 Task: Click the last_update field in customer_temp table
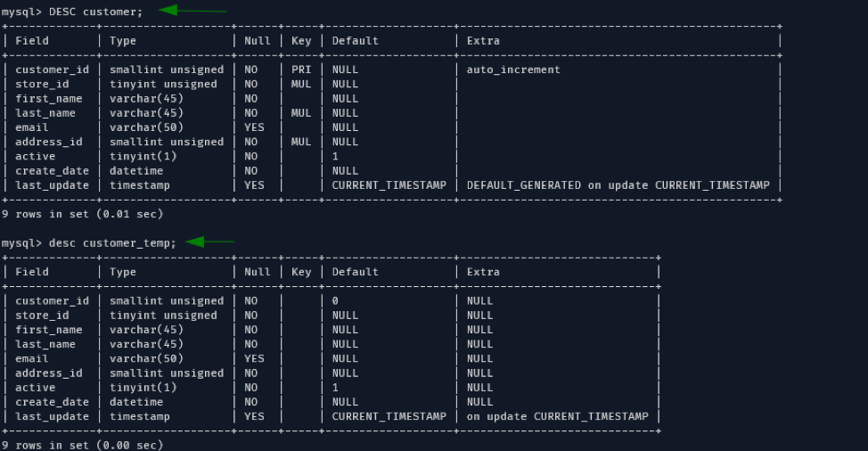[52, 416]
